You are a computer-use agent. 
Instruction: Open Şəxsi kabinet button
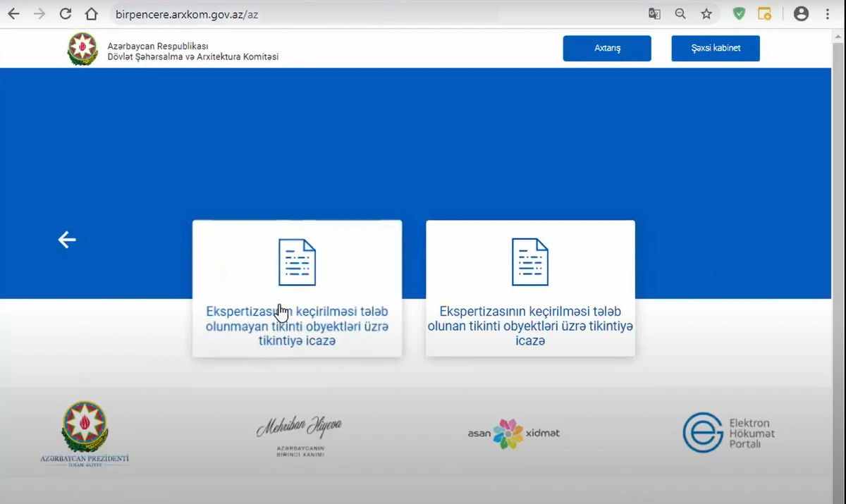coord(716,49)
